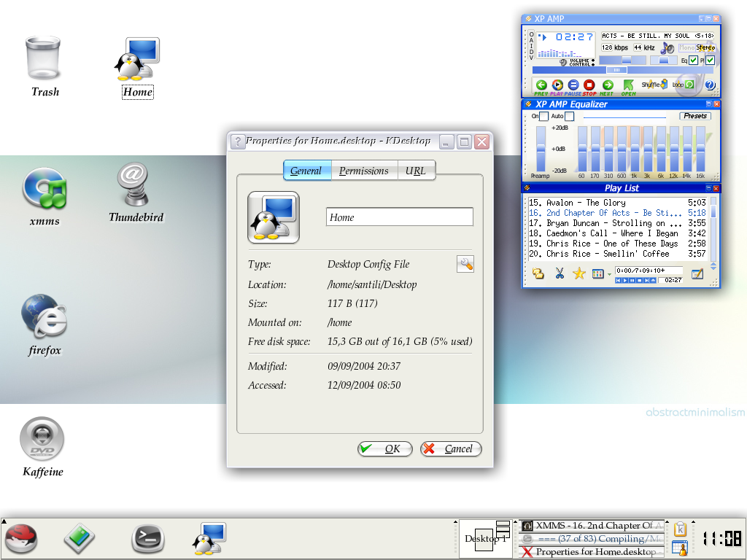
Task: Click the misc options icon in Play List
Action: point(597,274)
